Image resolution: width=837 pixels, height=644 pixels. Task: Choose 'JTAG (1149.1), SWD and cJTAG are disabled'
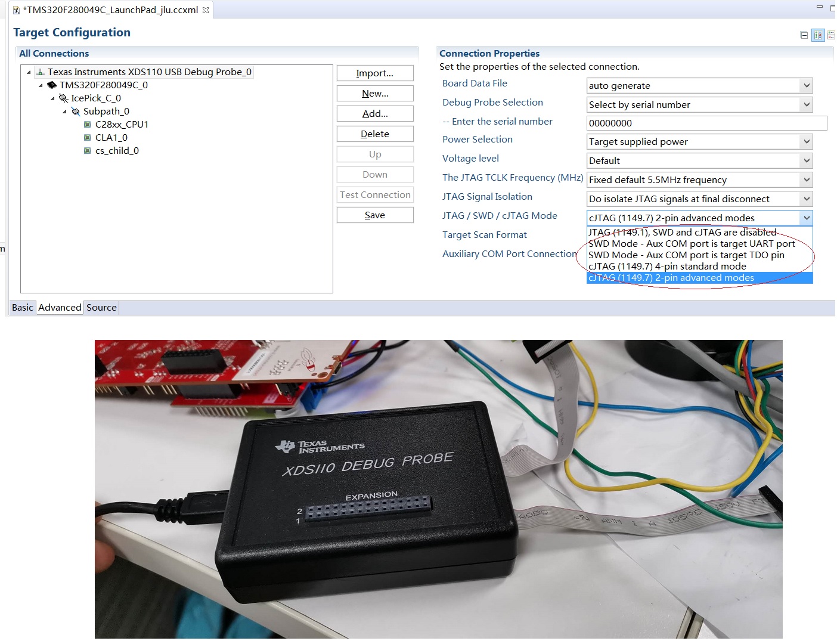tap(700, 233)
